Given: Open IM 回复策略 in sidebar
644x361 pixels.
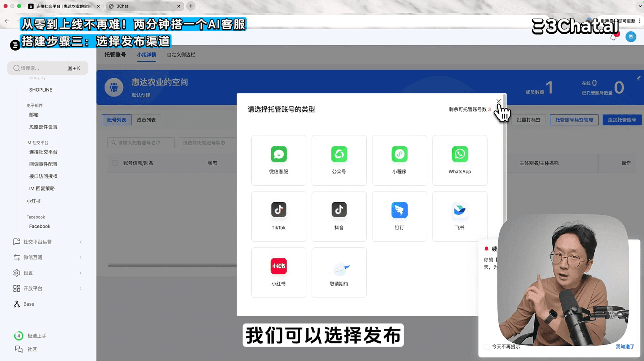Looking at the screenshot, I should pyautogui.click(x=42, y=189).
